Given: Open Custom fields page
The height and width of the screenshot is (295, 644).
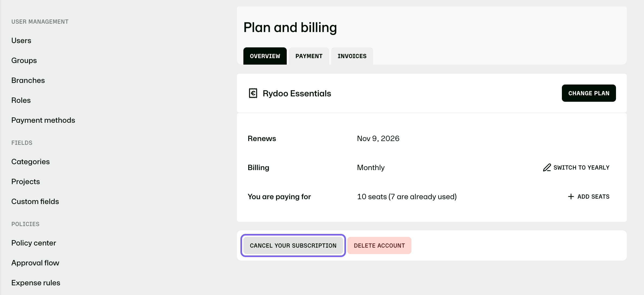Looking at the screenshot, I should pyautogui.click(x=35, y=201).
